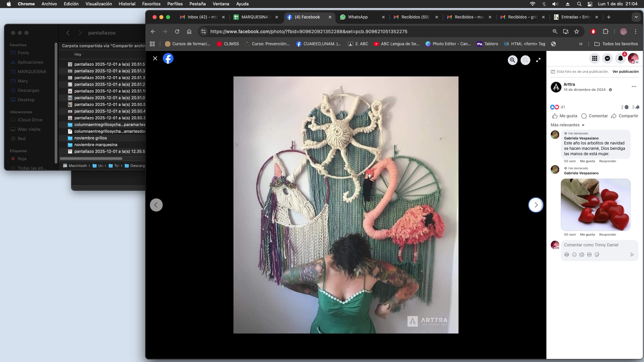
Task: Open the Más relevantes comment sort dropdown
Action: click(x=568, y=125)
